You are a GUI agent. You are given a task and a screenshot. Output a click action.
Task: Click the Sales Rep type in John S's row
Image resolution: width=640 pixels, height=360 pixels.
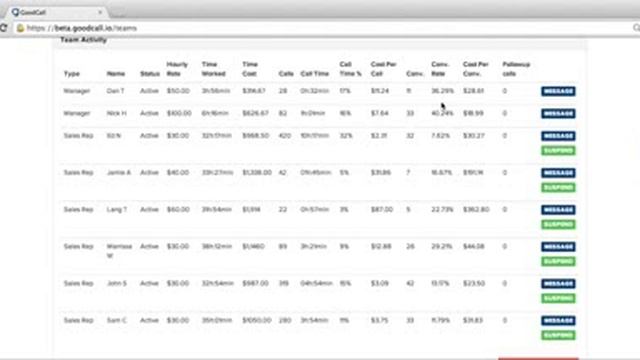[78, 283]
